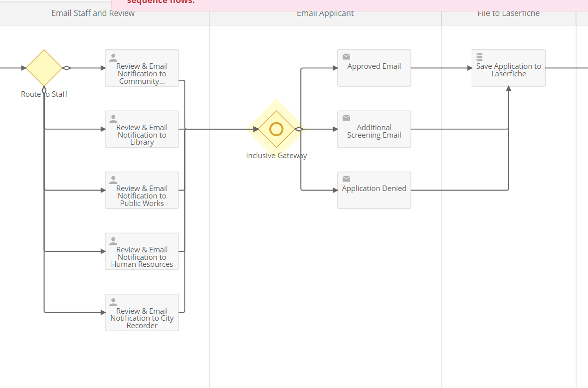
Task: Click the repository icon on Save Application to Laserfiche
Action: (x=479, y=57)
